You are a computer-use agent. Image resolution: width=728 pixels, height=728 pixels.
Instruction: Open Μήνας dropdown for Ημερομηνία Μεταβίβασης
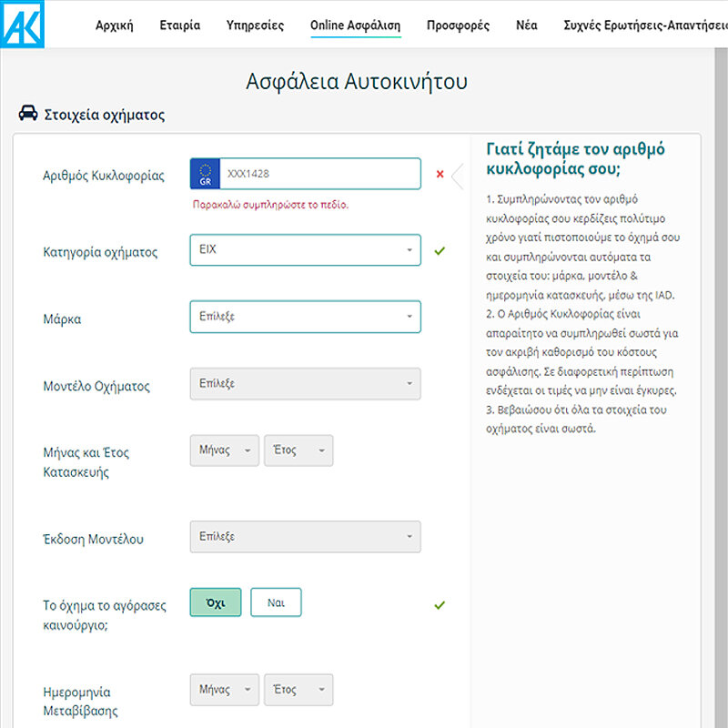pyautogui.click(x=225, y=690)
